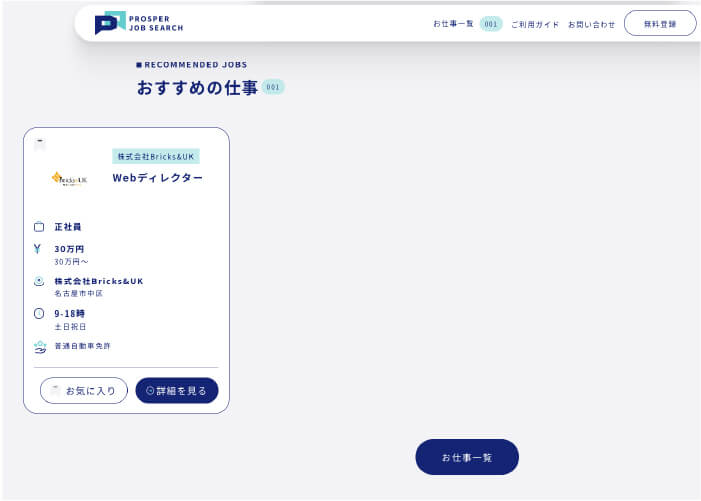Click the Prosper Job Search logo
701x501 pixels.
pos(139,23)
